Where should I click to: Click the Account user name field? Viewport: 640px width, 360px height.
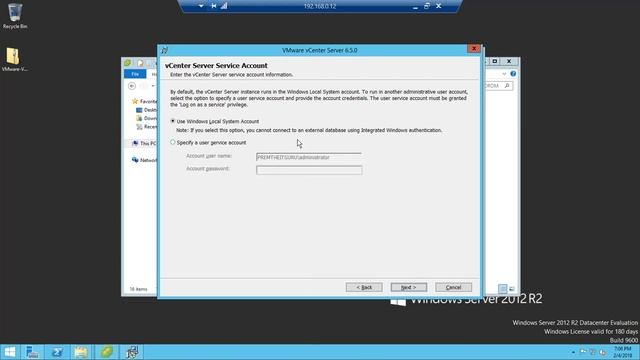[x=309, y=157]
